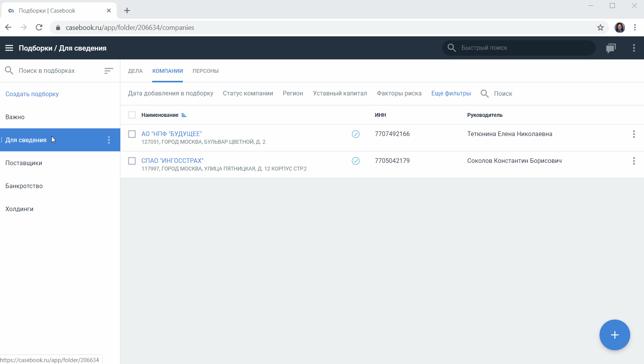
Task: Click the quick search magnifier icon
Action: 452,48
